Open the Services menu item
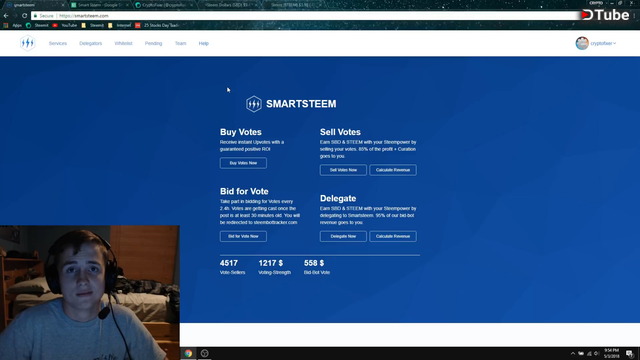Screen dimensions: 640x360 pyautogui.click(x=58, y=43)
